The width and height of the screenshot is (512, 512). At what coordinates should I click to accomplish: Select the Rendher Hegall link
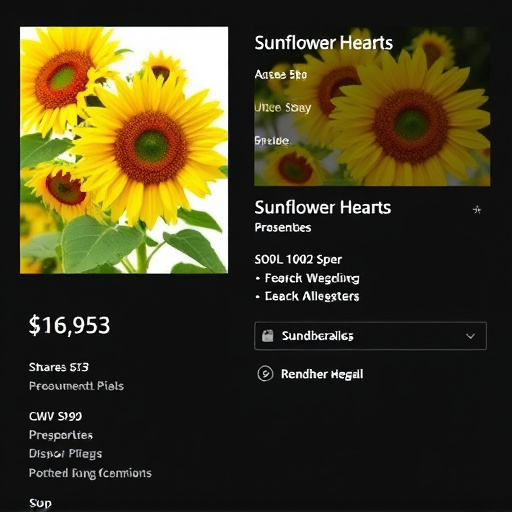click(322, 374)
